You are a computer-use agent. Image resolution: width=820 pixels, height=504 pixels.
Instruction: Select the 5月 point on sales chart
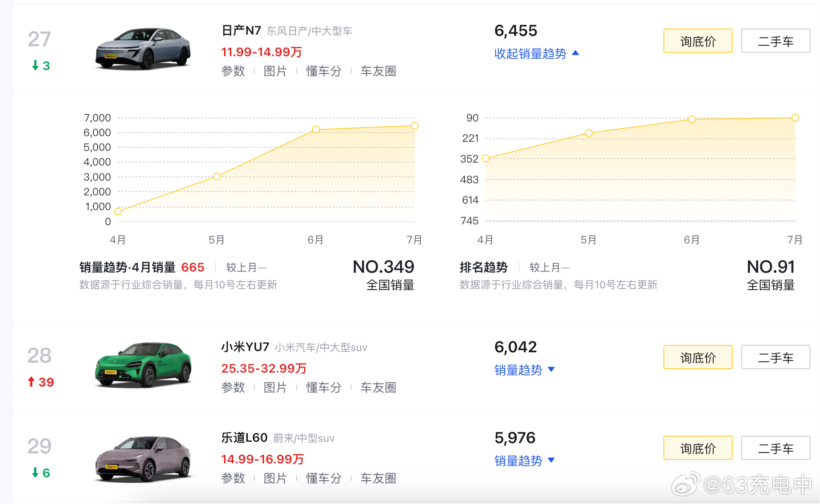click(217, 176)
